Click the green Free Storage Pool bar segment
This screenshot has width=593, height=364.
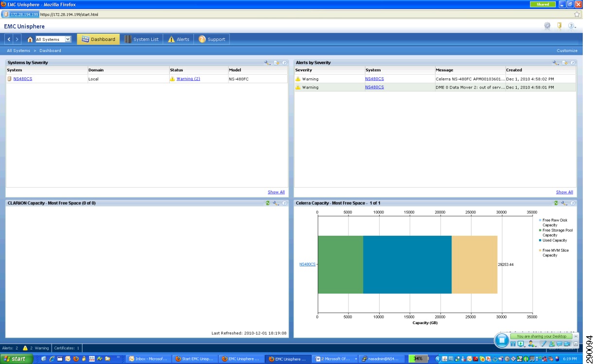coord(340,264)
